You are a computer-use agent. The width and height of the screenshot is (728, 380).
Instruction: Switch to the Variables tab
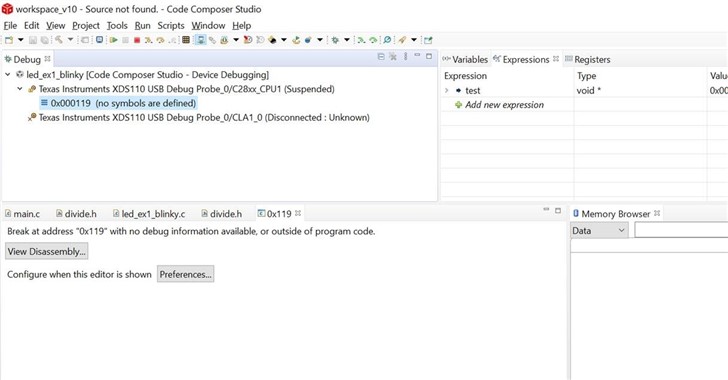(465, 59)
